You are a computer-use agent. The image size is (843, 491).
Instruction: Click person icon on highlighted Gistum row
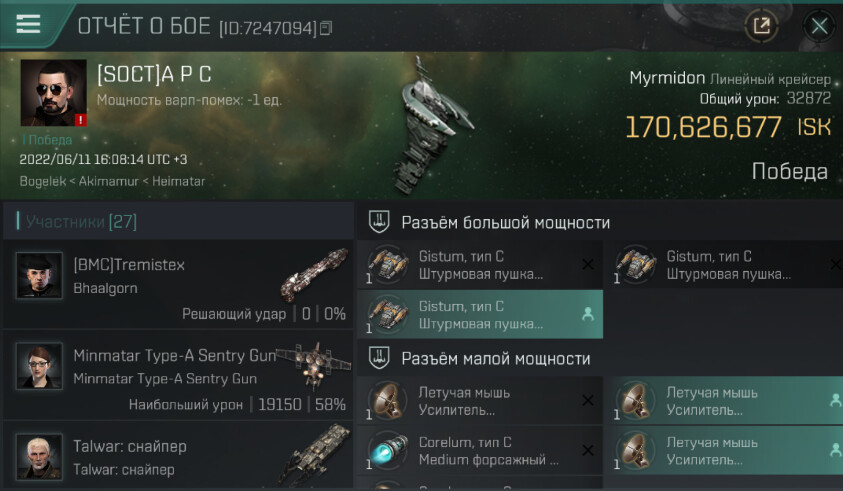[588, 315]
